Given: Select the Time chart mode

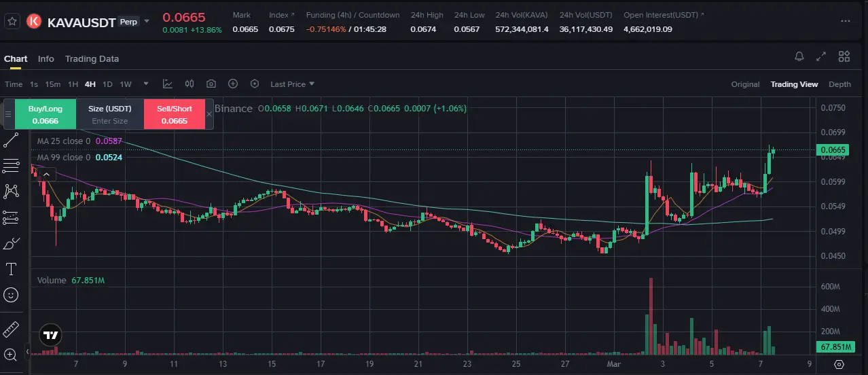Looking at the screenshot, I should [14, 84].
